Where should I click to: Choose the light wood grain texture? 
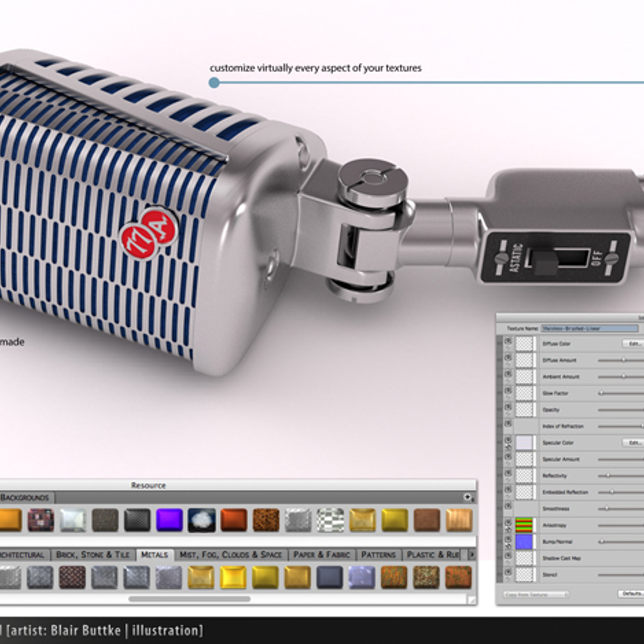[459, 520]
